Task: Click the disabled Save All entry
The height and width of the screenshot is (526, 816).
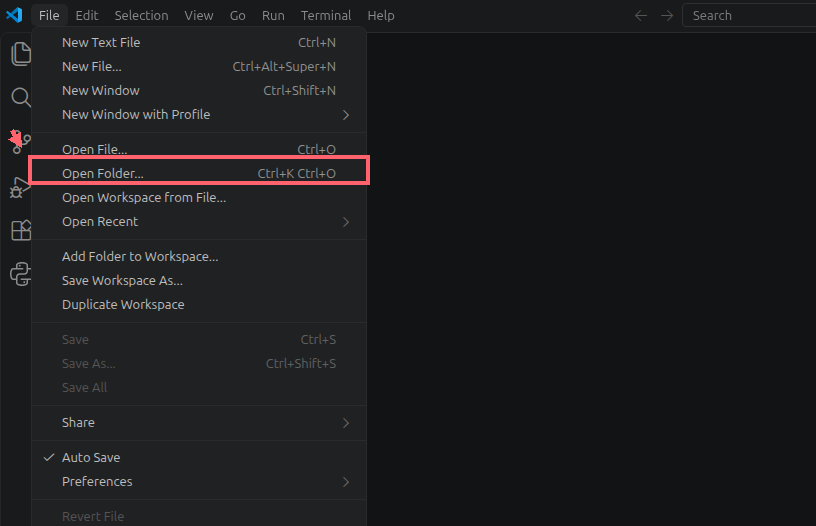Action: click(x=199, y=388)
